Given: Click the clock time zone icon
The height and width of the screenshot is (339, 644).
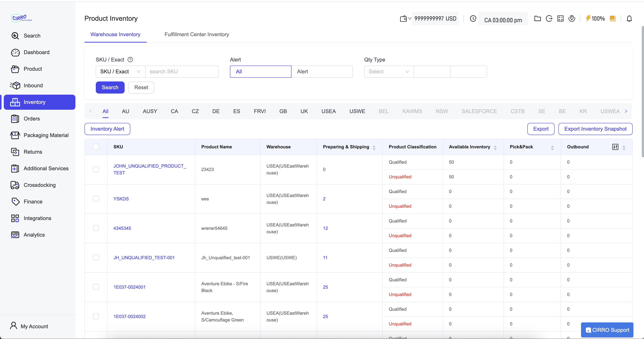Looking at the screenshot, I should pyautogui.click(x=473, y=18).
